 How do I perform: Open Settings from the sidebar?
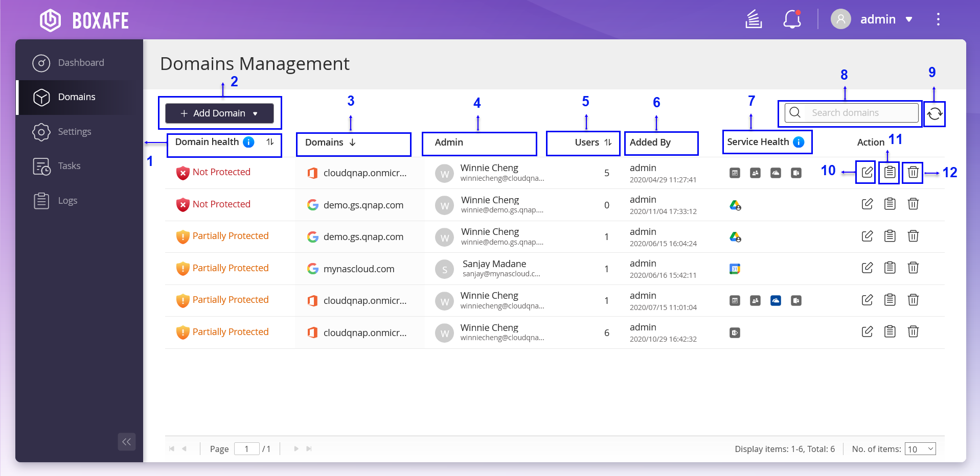pyautogui.click(x=74, y=132)
